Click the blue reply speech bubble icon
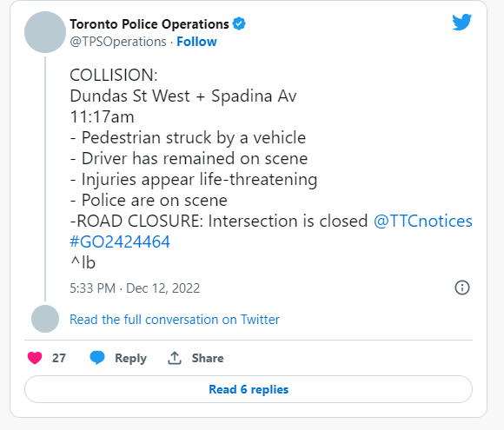504x430 pixels. pyautogui.click(x=97, y=358)
